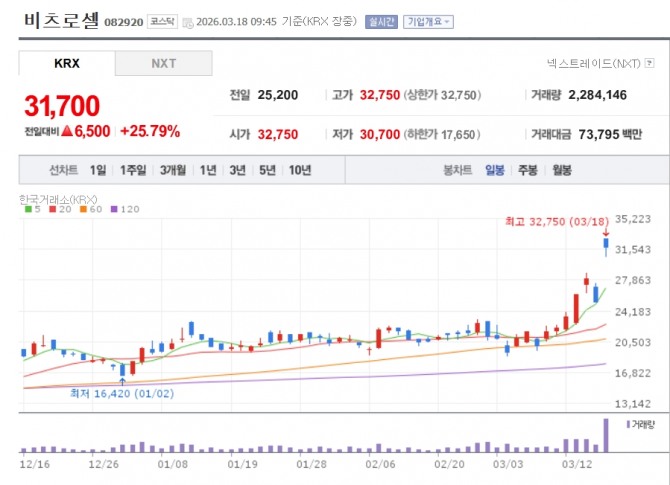
Task: Click the orange 60-day moving average swatch
Action: 83,209
